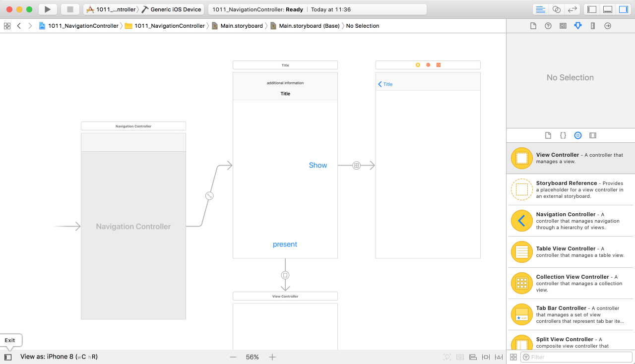
Task: Click the blue Title back button
Action: tap(385, 84)
